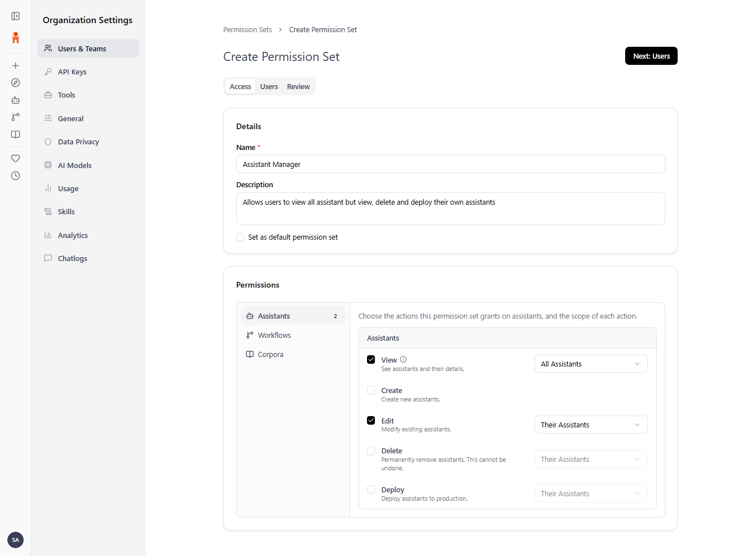Screen dimensions: 756x556
Task: Click the orange app logo icon
Action: [x=16, y=38]
